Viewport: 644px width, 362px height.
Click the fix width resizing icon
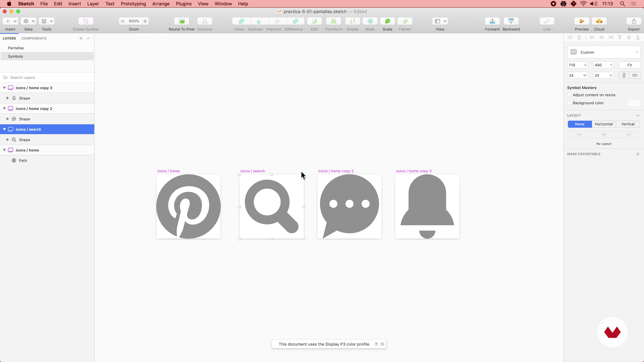click(x=624, y=75)
